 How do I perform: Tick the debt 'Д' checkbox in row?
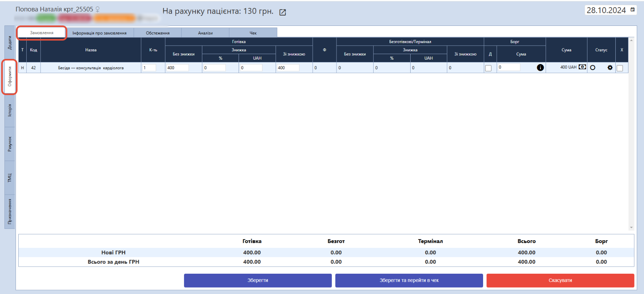pos(488,68)
